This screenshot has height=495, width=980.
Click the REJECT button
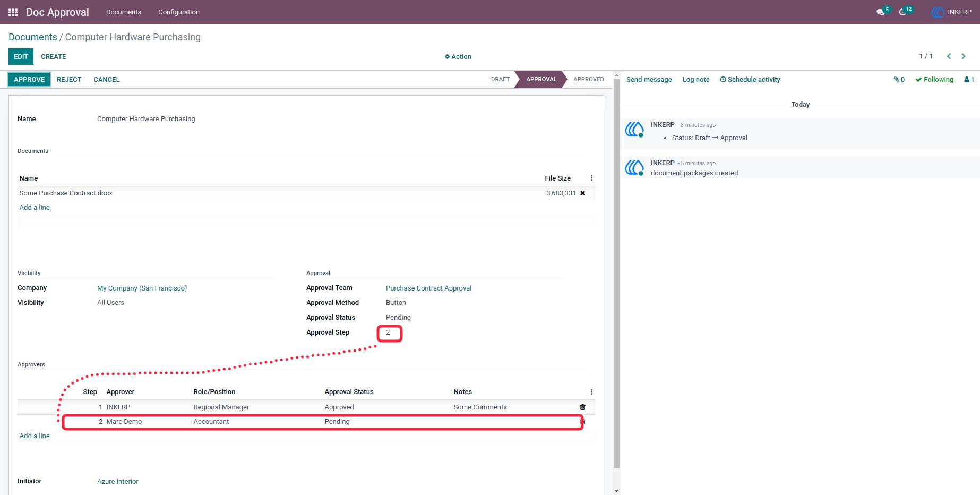click(69, 80)
